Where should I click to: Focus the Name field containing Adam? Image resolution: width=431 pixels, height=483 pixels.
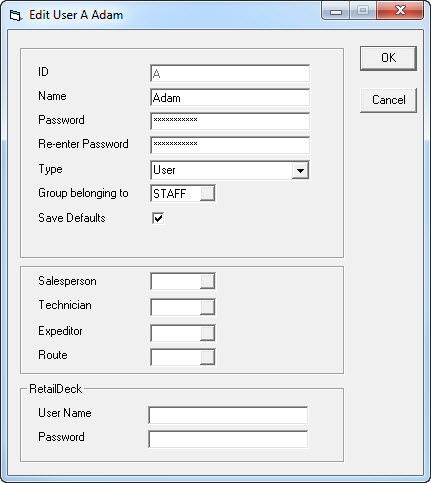pyautogui.click(x=230, y=98)
